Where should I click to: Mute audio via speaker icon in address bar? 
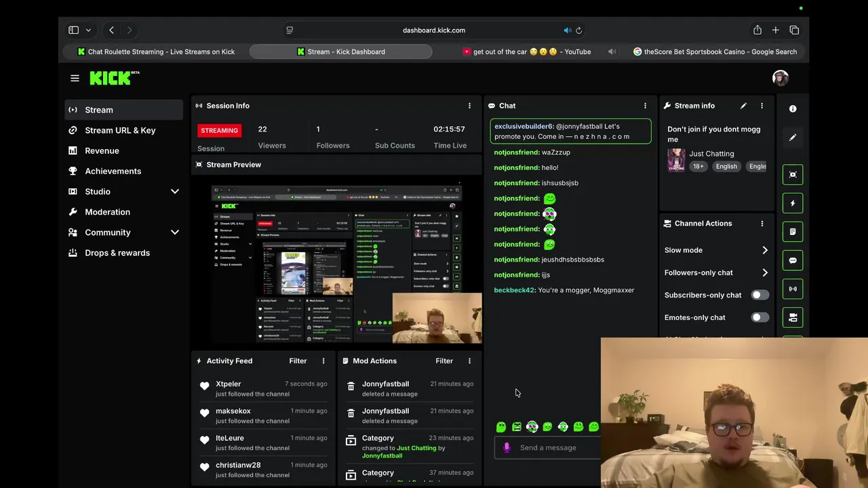[567, 30]
